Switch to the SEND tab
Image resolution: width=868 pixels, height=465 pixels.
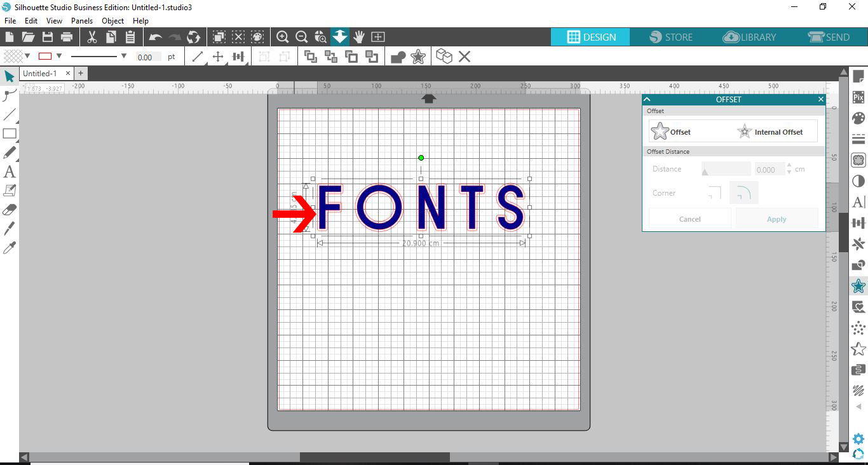pyautogui.click(x=829, y=37)
